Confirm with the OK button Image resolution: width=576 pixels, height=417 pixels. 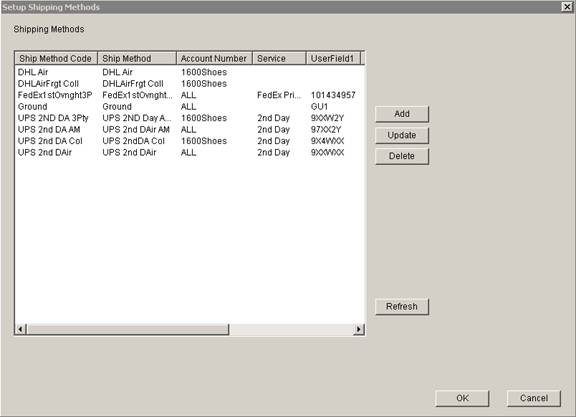[x=462, y=398]
